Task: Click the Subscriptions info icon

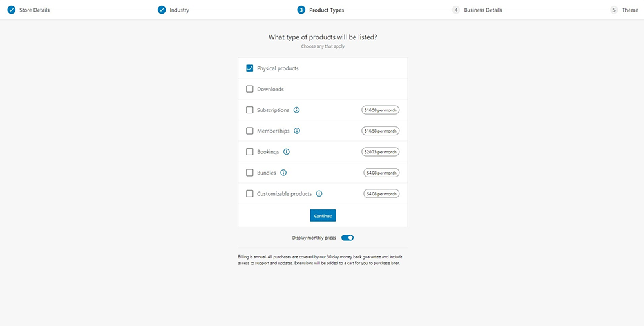Action: pyautogui.click(x=296, y=110)
